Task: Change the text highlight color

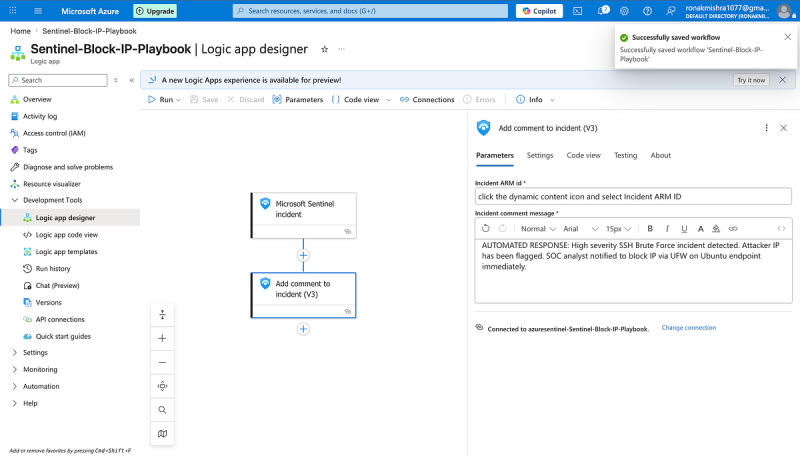Action: (716, 229)
